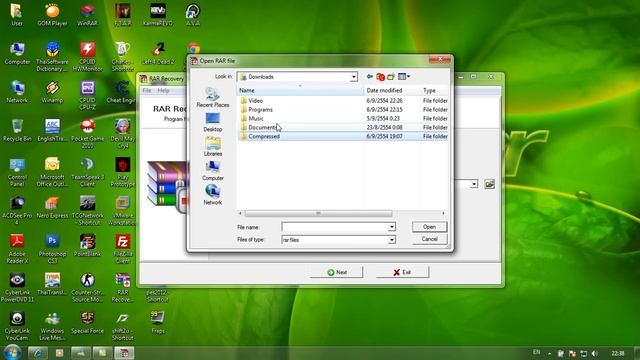The height and width of the screenshot is (360, 640).
Task: Select the Recycle Bin desktop icon
Action: point(17,131)
